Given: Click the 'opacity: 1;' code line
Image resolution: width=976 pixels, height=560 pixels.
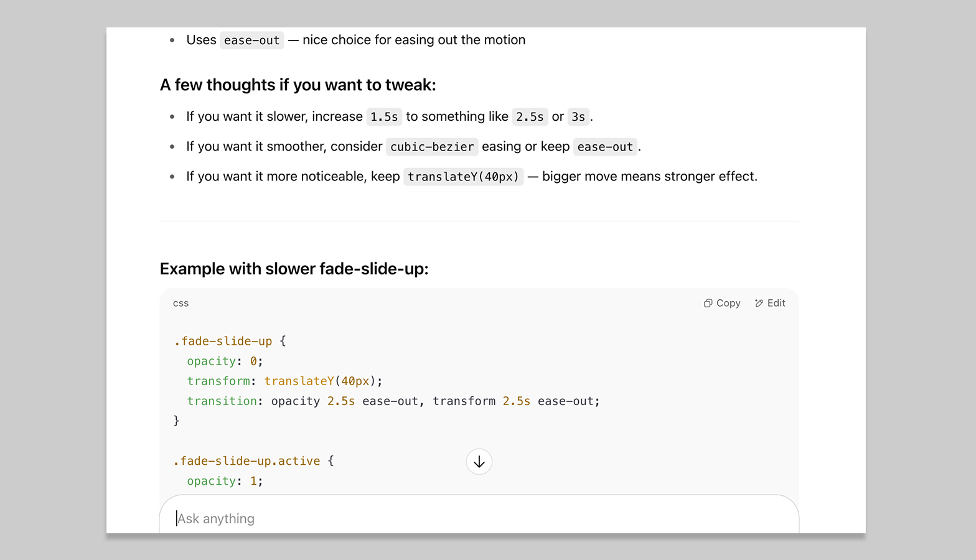Looking at the screenshot, I should (x=225, y=481).
